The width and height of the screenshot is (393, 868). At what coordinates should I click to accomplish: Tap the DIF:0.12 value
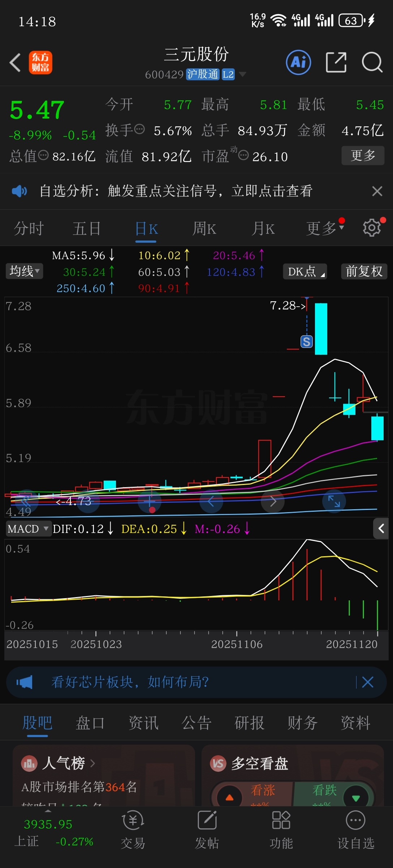coord(78,529)
